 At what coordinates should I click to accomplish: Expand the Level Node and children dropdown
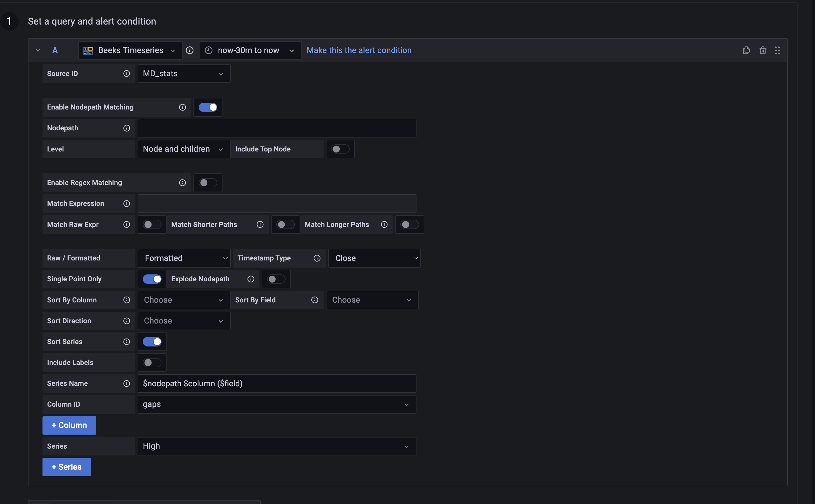184,149
